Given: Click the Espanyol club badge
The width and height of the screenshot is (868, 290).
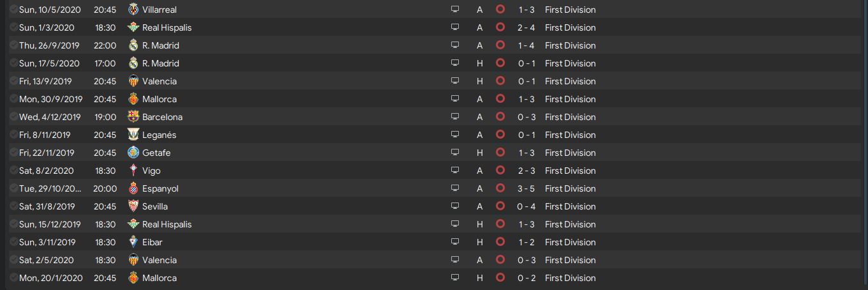Looking at the screenshot, I should [x=133, y=188].
